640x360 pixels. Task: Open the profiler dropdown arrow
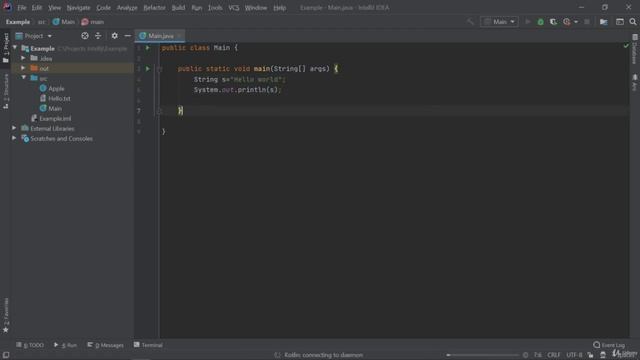point(576,22)
